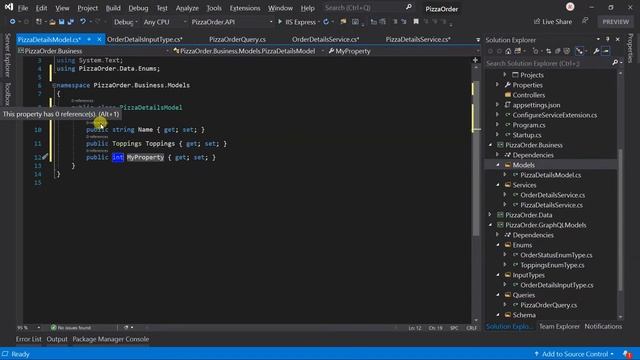This screenshot has width=640, height=360.
Task: Toggle Preview Selected Items in Solution Explorer
Action: tap(606, 51)
